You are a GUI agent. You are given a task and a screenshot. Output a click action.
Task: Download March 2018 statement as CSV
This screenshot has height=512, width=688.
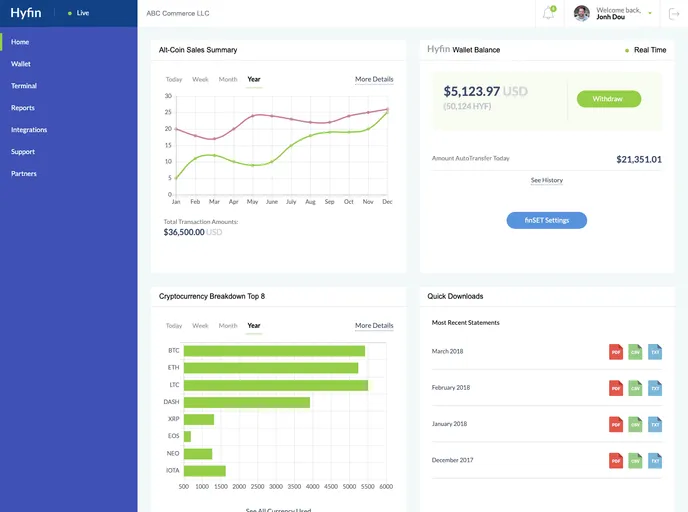(635, 352)
